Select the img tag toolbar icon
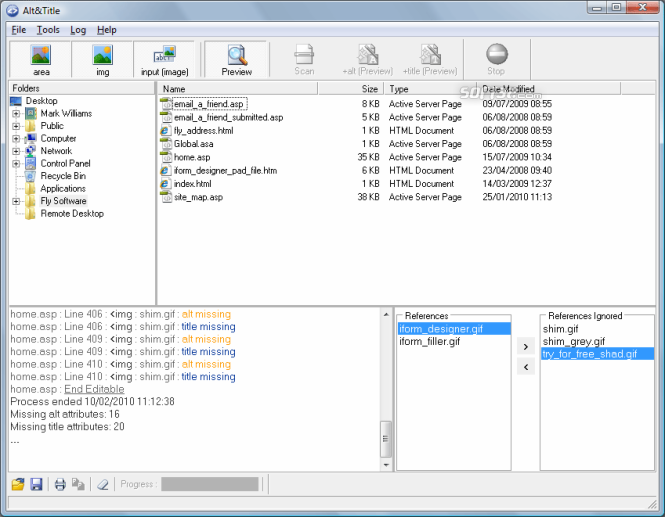This screenshot has width=665, height=517. tap(103, 55)
